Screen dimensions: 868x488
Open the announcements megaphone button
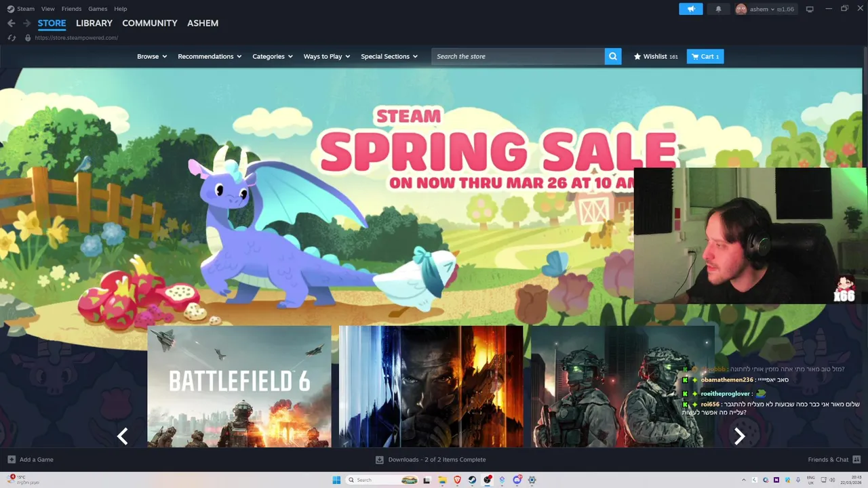(691, 9)
